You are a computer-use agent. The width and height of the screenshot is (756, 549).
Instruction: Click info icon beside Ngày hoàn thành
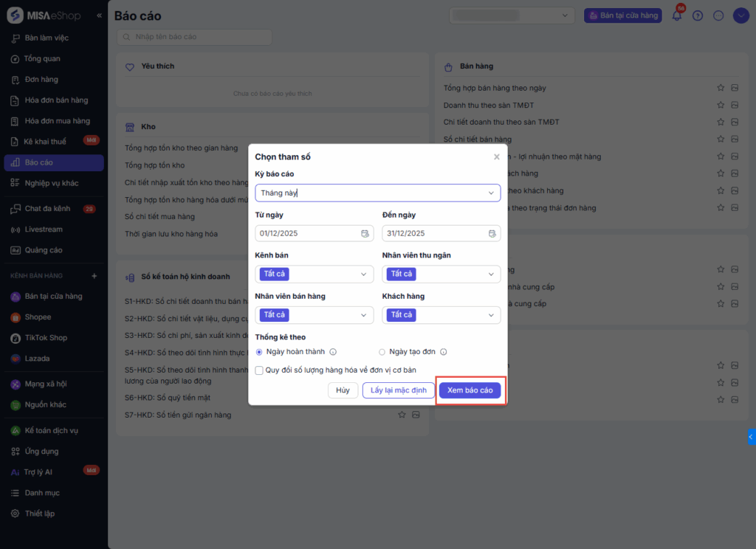[x=333, y=352]
